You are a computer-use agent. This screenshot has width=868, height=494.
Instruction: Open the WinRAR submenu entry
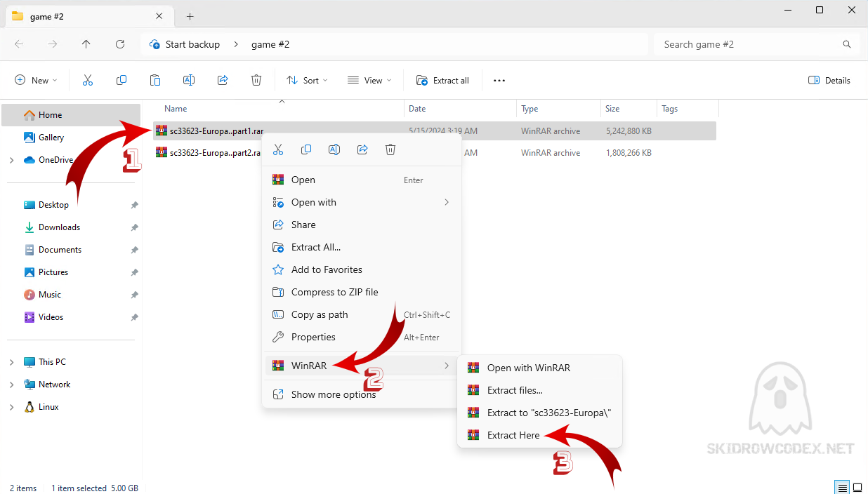362,366
